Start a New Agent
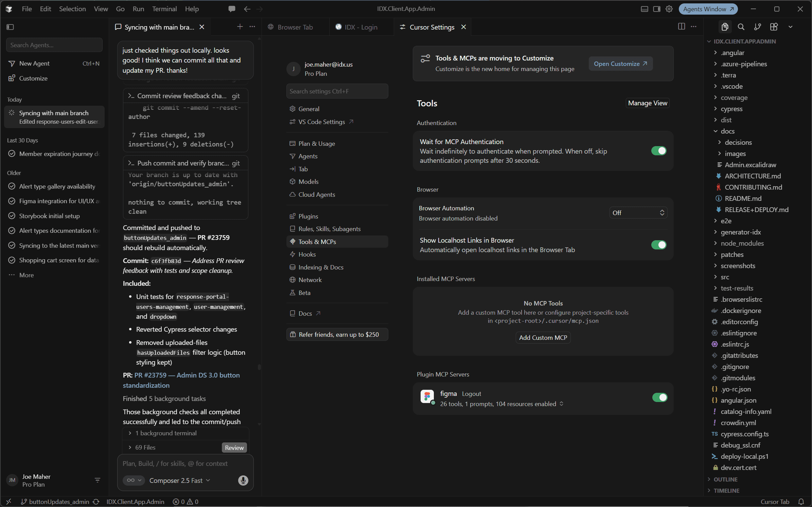The height and width of the screenshot is (507, 812). coord(54,64)
